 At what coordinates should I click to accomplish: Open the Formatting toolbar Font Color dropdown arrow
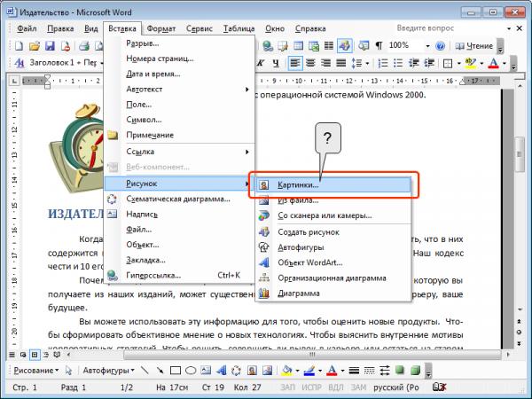click(x=505, y=63)
